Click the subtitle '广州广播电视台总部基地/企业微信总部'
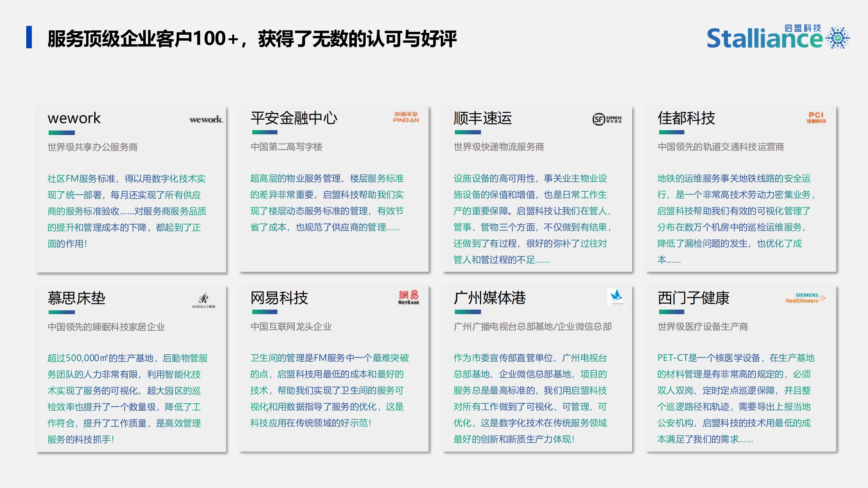Viewport: 868px width, 488px height. pos(532,327)
